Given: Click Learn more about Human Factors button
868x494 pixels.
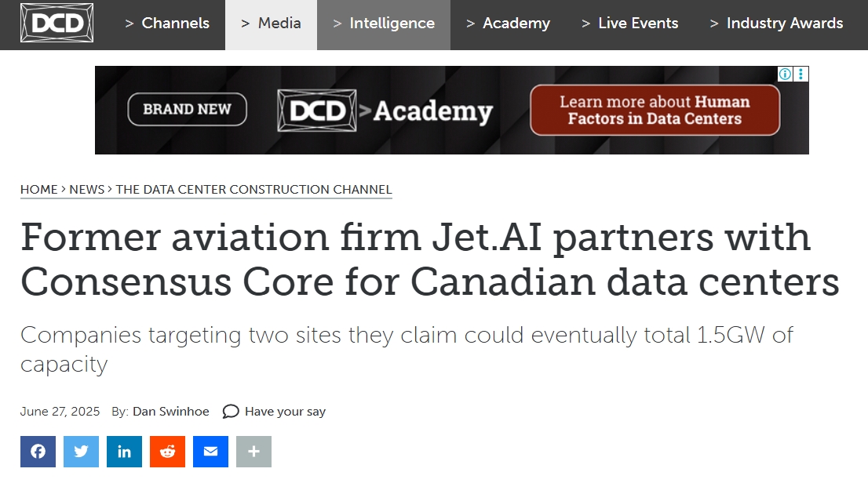Looking at the screenshot, I should click(655, 110).
